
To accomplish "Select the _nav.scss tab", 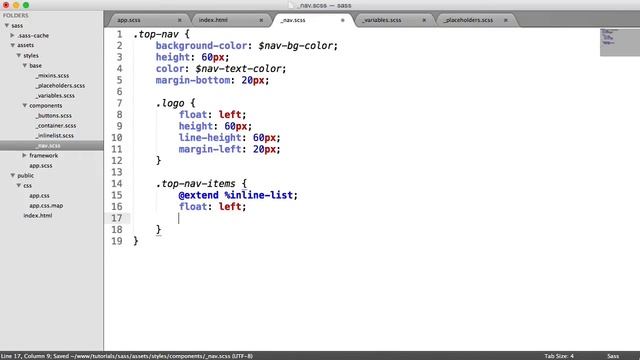I will [293, 20].
